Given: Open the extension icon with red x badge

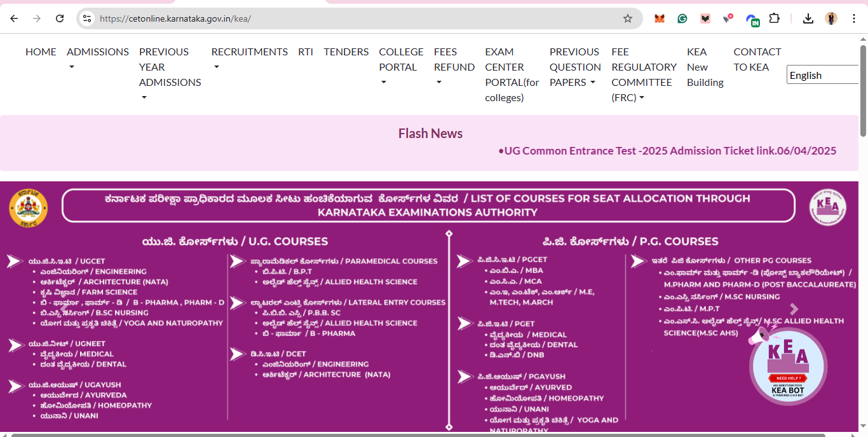Looking at the screenshot, I should (728, 18).
